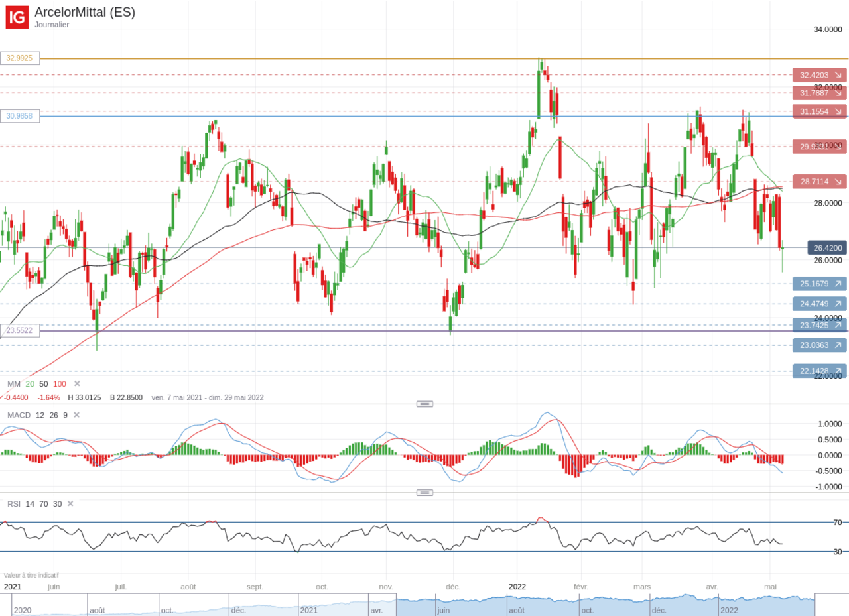Remove the MM moving averages indicator
This screenshot has width=849, height=616.
(x=77, y=383)
